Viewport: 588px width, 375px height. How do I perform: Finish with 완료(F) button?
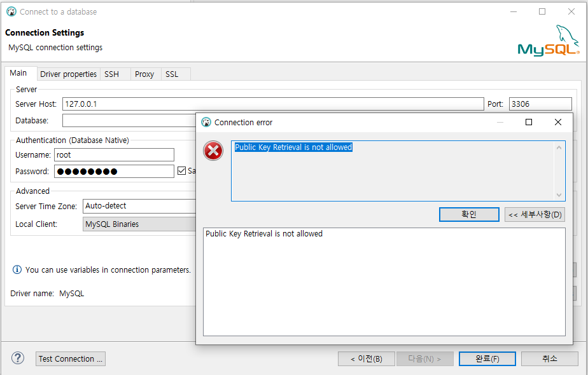tap(487, 359)
